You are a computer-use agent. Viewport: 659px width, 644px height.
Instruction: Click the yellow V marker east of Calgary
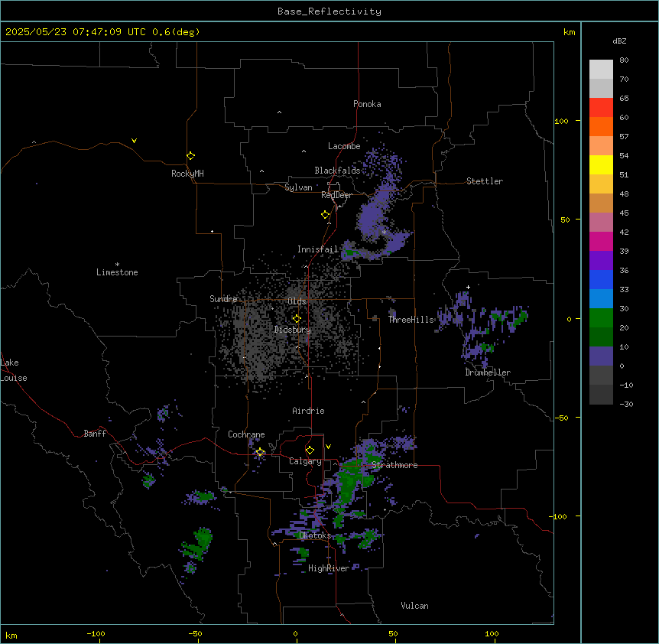[x=328, y=447]
